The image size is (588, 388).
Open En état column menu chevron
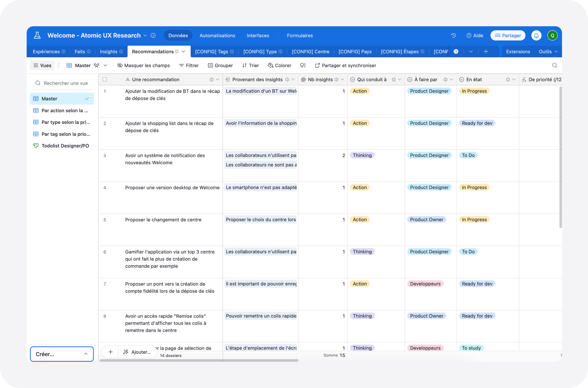(514, 79)
